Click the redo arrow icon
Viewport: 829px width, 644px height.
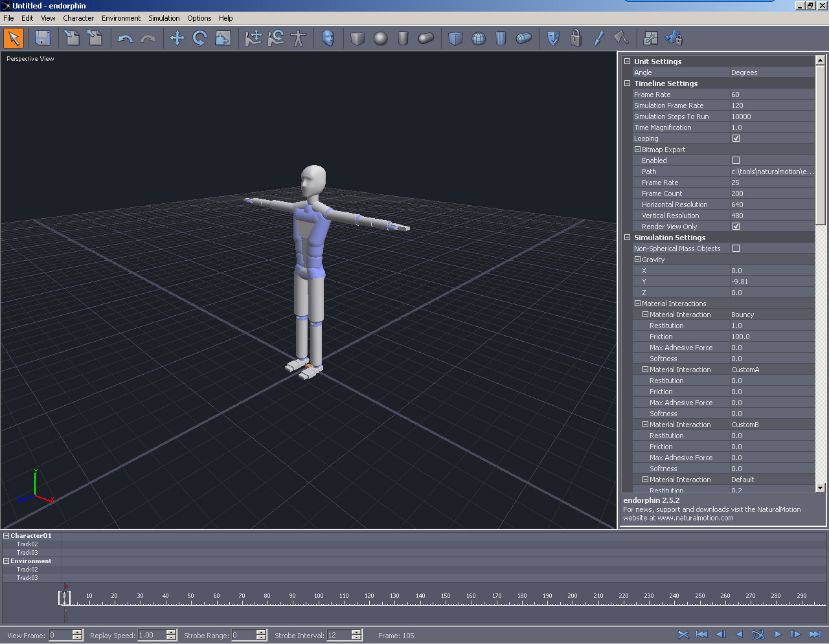coord(148,38)
